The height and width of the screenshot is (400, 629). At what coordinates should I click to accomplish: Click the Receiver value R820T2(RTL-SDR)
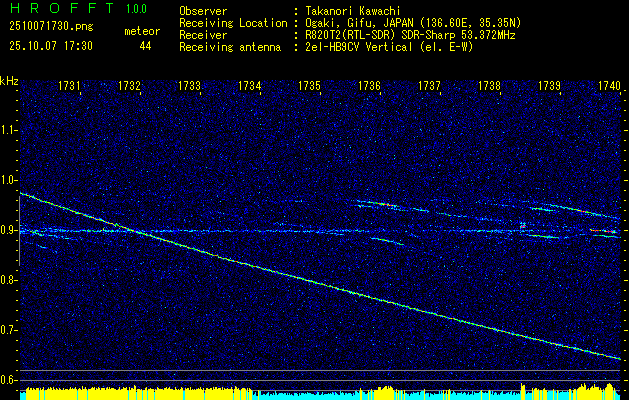[x=350, y=35]
